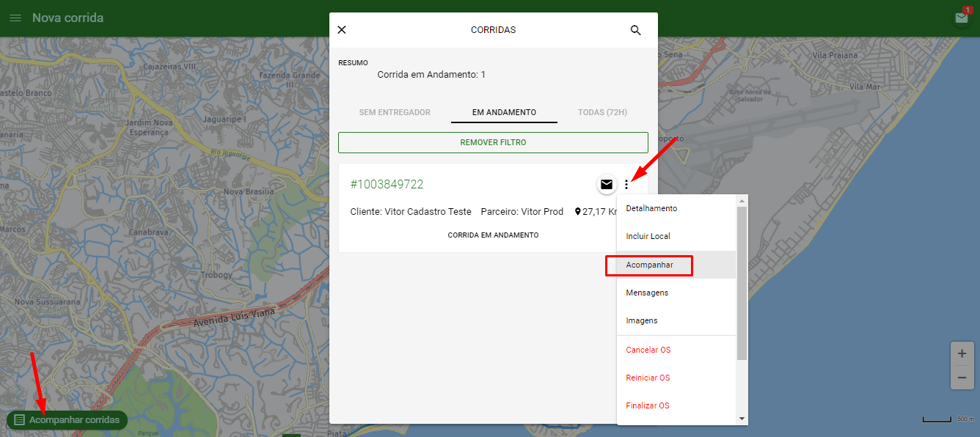
Task: Click the options menu scrollbar thumb
Action: pyautogui.click(x=742, y=283)
